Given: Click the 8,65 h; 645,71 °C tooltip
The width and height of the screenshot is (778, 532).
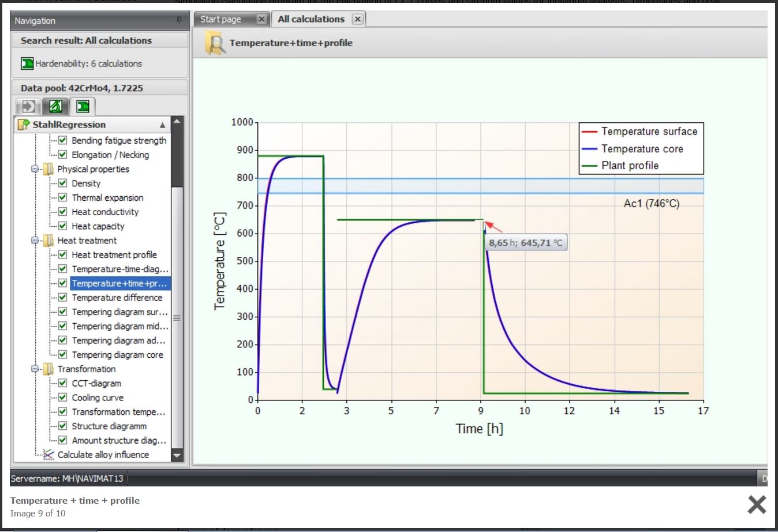Looking at the screenshot, I should pos(526,243).
